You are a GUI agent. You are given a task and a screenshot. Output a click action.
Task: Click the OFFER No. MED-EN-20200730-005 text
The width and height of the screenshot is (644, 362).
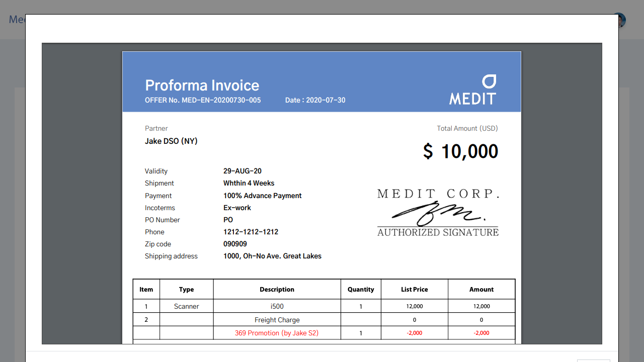tap(203, 100)
